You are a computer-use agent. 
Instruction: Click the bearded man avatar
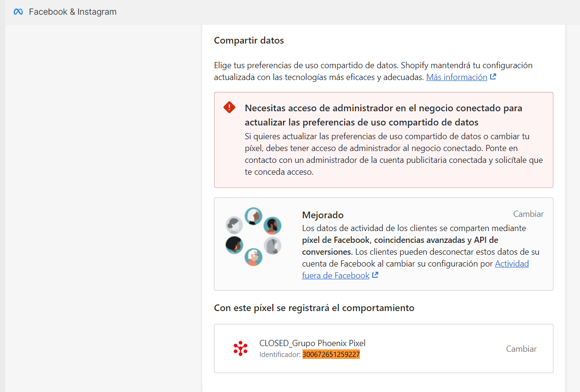(x=272, y=225)
